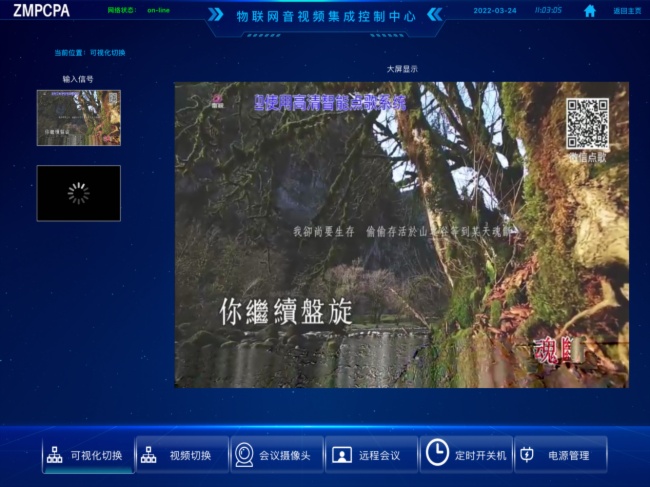
Task: Click the 可视化切换 breadcrumb location text
Action: point(107,52)
